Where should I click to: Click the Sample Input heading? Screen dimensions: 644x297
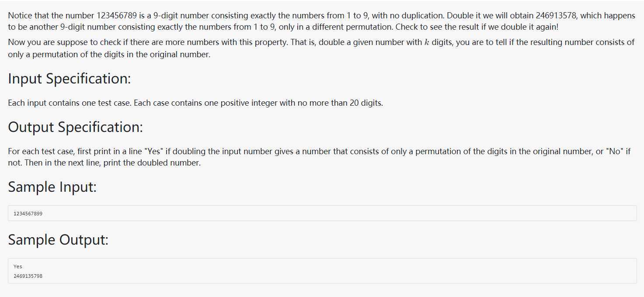point(52,187)
